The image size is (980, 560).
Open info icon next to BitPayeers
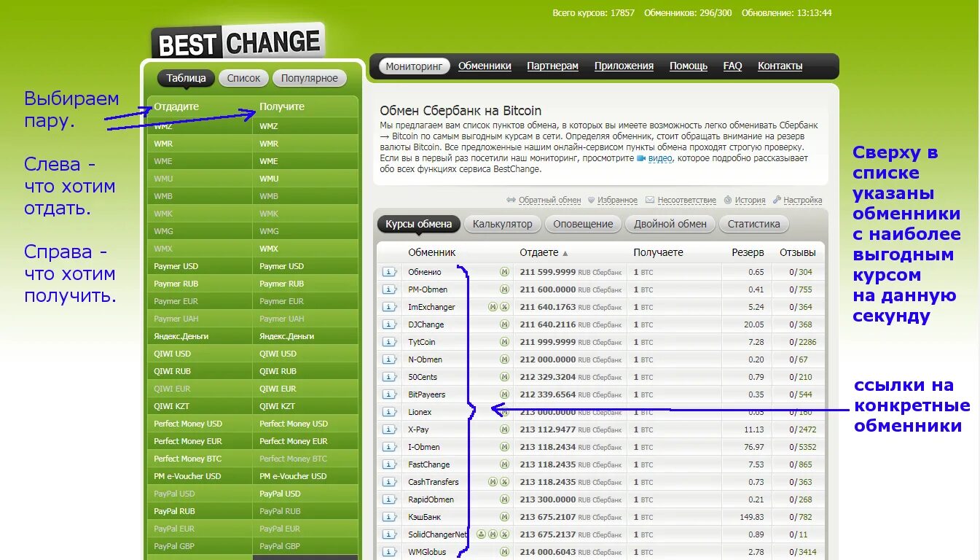(390, 394)
